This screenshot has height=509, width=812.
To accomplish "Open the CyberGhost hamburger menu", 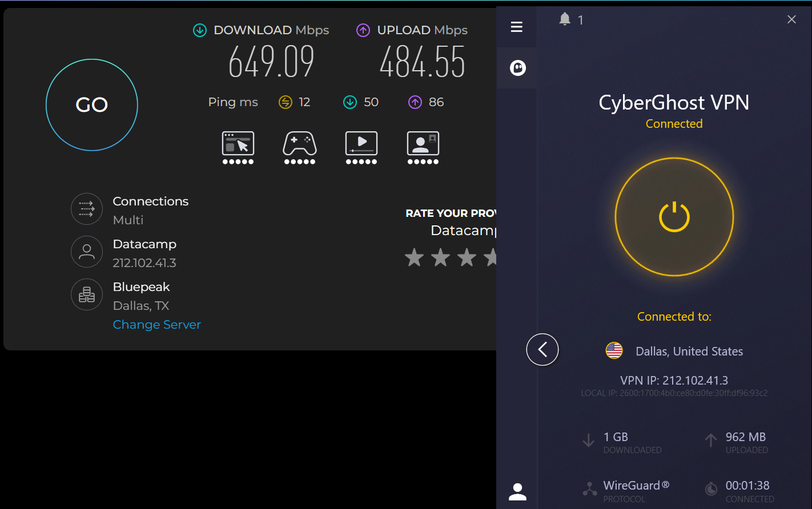I will (x=517, y=27).
